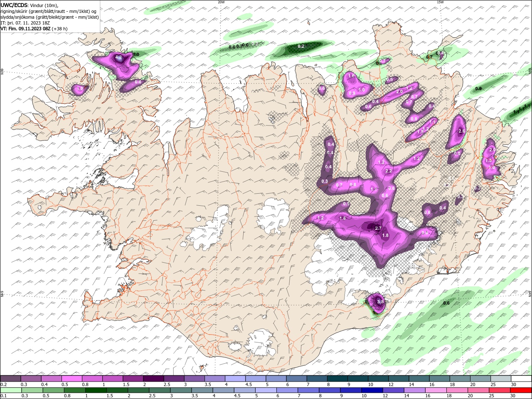Pick the 0.8 swatch in upper purple legend

click(92, 379)
